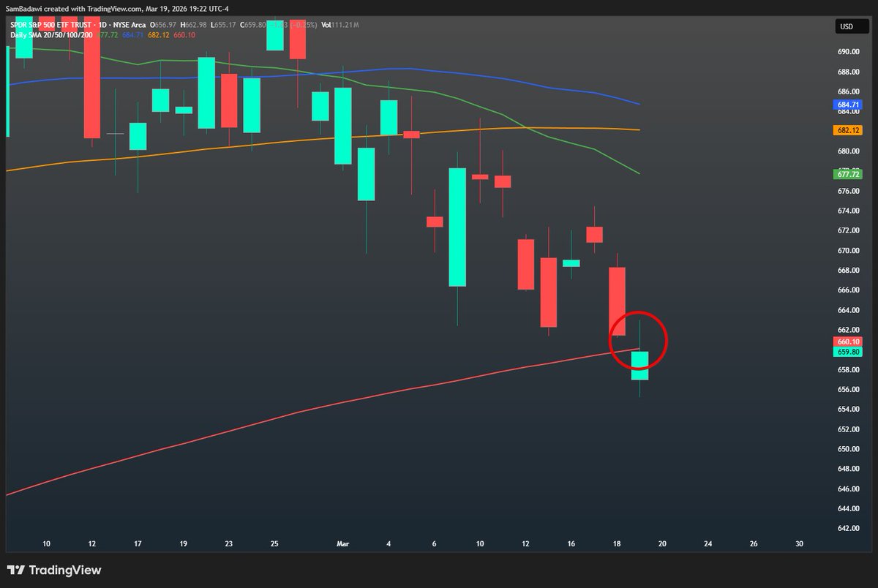The image size is (878, 588).
Task: Open the TradingView logo link
Action: click(54, 570)
